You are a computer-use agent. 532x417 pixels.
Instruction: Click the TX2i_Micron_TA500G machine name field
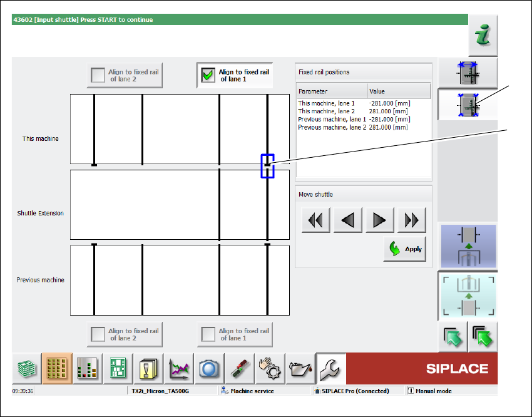(173, 391)
